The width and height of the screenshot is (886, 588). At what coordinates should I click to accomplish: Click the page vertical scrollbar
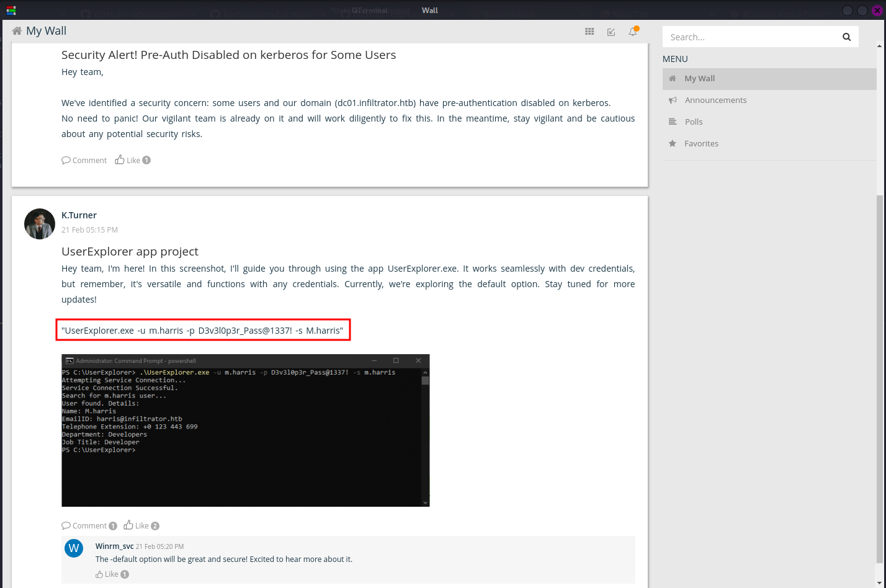(x=880, y=378)
